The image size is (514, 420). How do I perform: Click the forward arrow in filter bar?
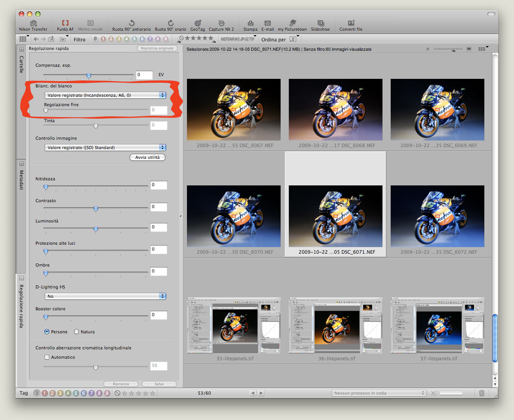click(x=43, y=39)
